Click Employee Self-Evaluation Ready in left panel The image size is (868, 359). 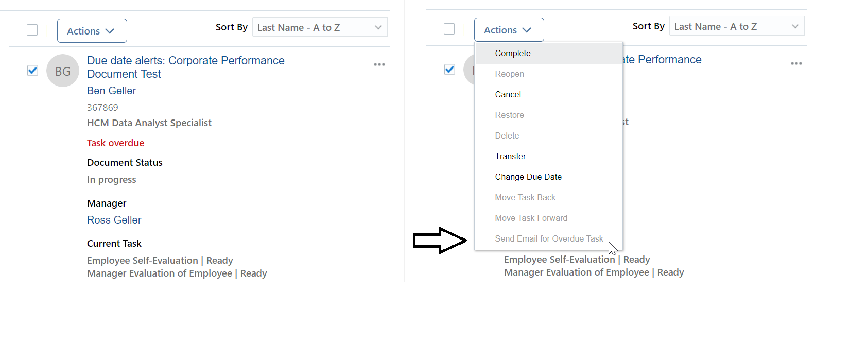point(160,261)
